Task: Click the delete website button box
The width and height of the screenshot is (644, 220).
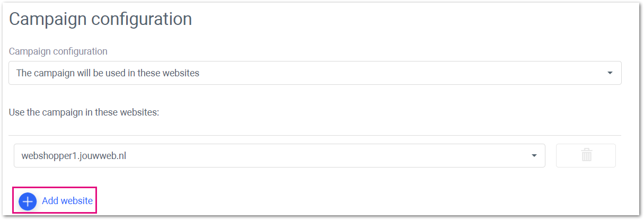Action: click(x=586, y=155)
